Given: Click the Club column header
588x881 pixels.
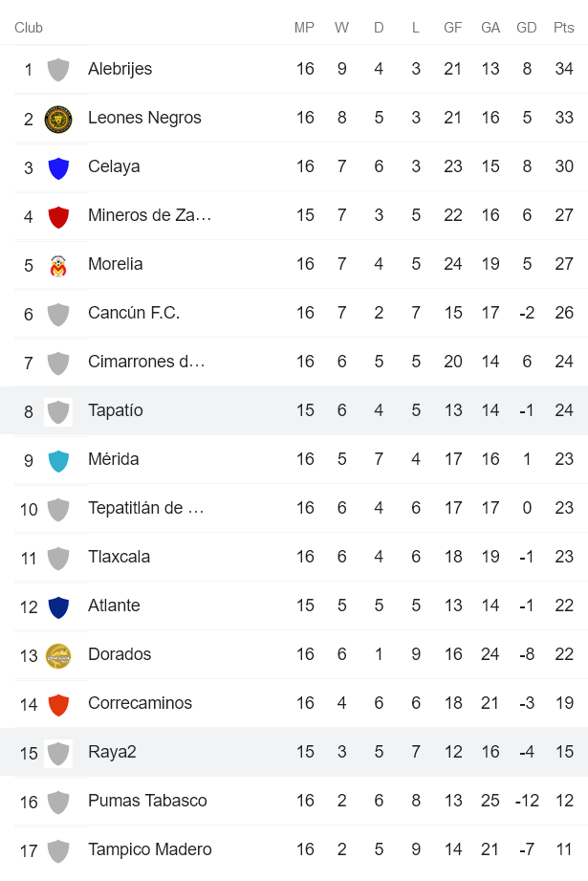Looking at the screenshot, I should pos(29,28).
